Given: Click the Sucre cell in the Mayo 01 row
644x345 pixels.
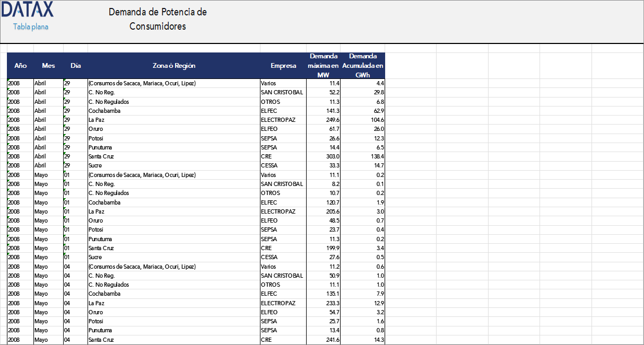Looking at the screenshot, I should pos(174,258).
